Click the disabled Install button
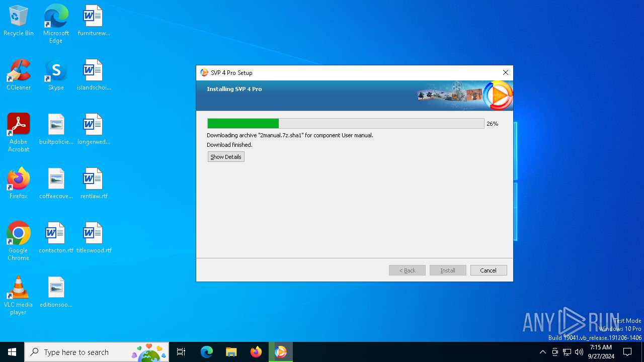The width and height of the screenshot is (644, 362). pyautogui.click(x=448, y=270)
